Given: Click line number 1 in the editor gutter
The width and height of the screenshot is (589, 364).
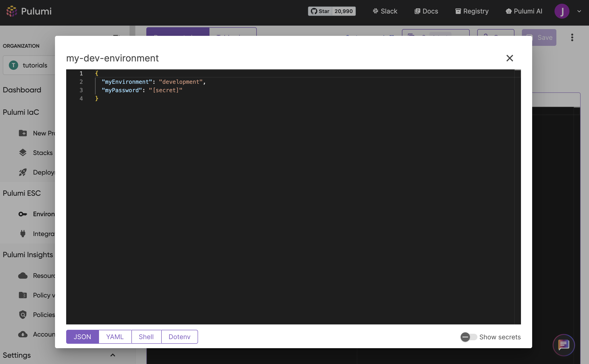Looking at the screenshot, I should click(x=81, y=73).
